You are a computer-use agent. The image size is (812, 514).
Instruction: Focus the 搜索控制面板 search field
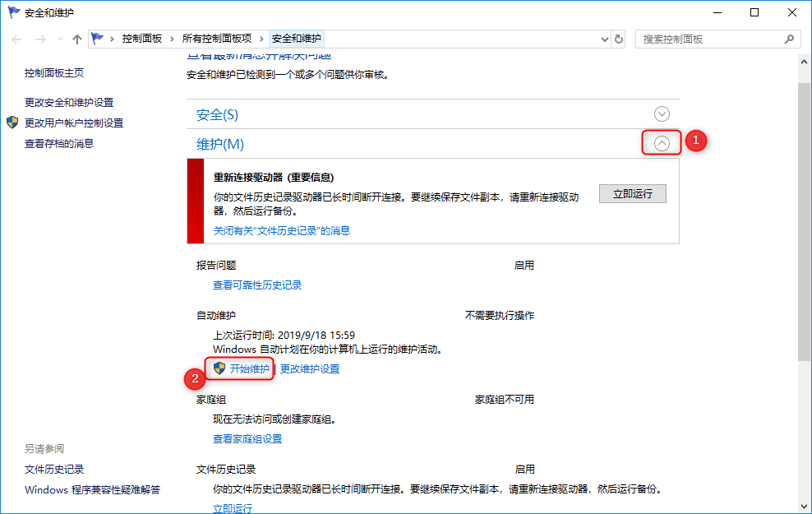718,39
